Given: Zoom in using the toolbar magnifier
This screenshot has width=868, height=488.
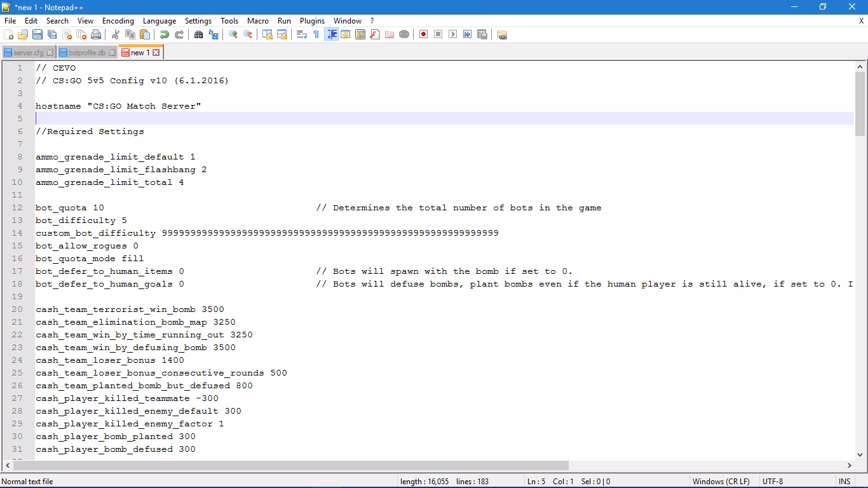Looking at the screenshot, I should point(233,34).
